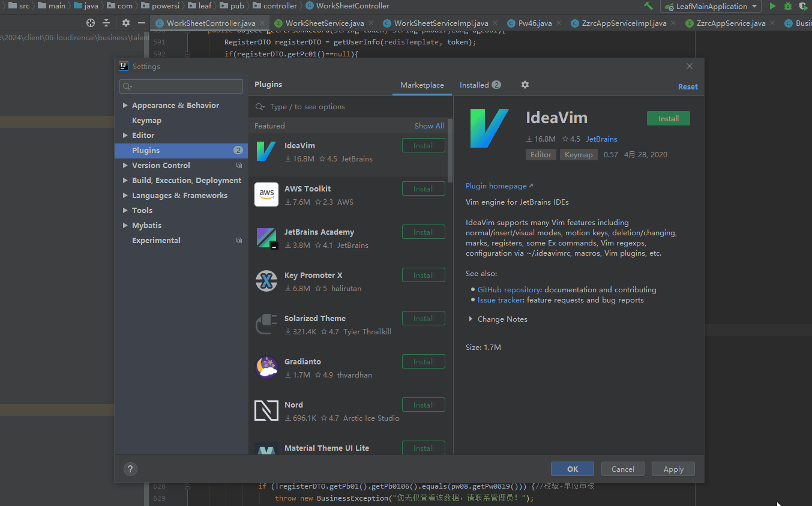Expand the Editor settings node
This screenshot has width=812, height=506.
click(125, 136)
